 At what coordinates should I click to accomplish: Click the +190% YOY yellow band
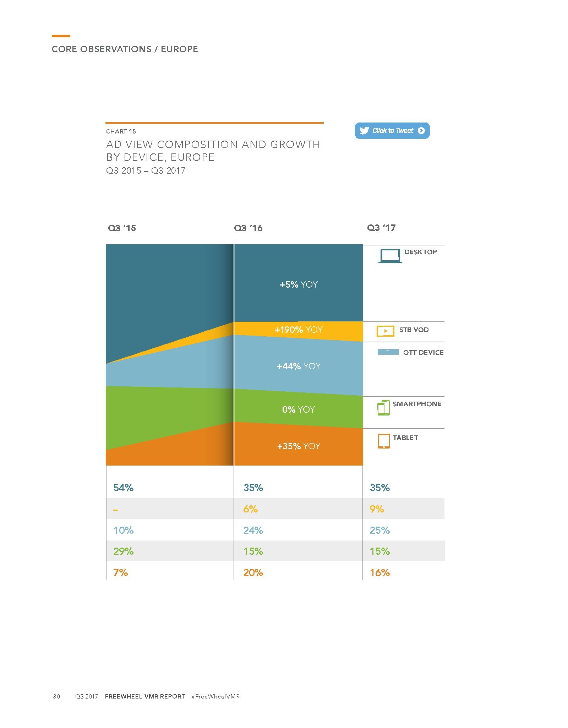tap(299, 330)
